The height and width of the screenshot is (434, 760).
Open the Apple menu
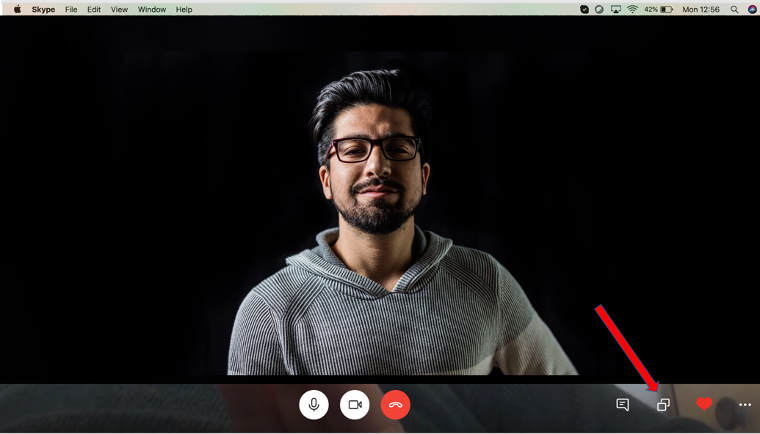(x=17, y=9)
